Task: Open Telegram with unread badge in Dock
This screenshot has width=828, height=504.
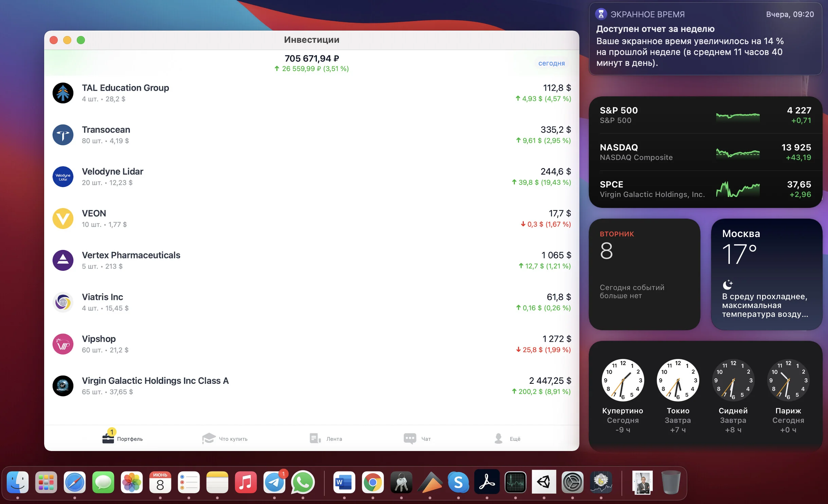Action: click(x=274, y=482)
